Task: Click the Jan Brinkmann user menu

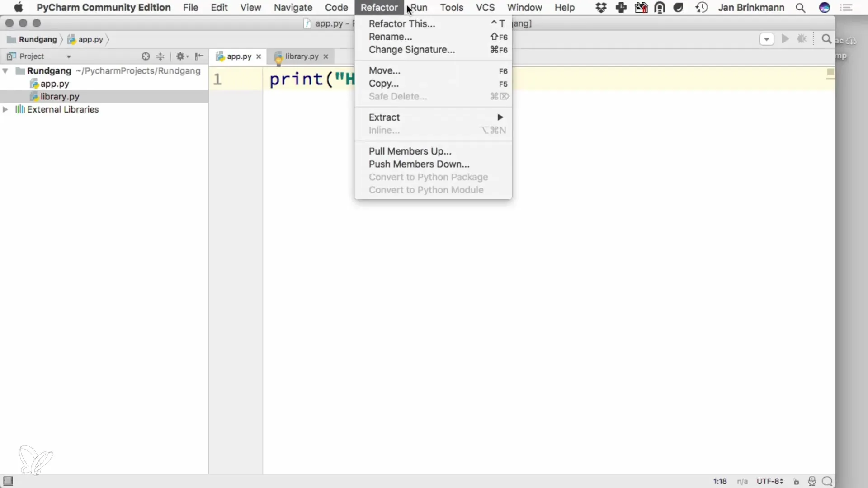Action: 751,8
